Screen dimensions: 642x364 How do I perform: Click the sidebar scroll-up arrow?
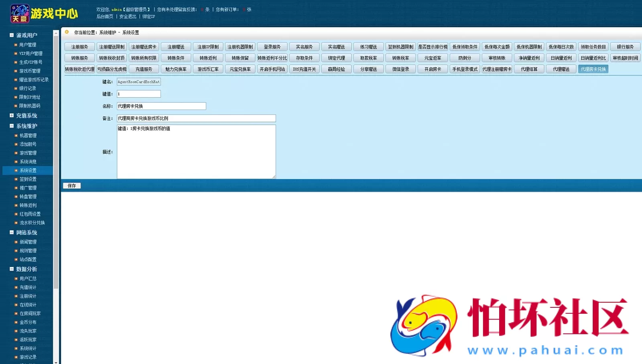tap(56, 34)
